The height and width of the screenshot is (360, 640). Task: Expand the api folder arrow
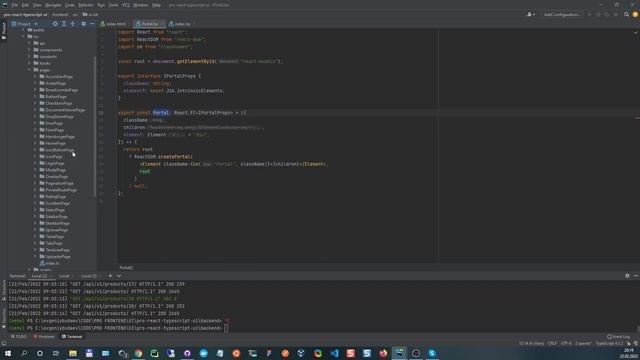click(29, 43)
